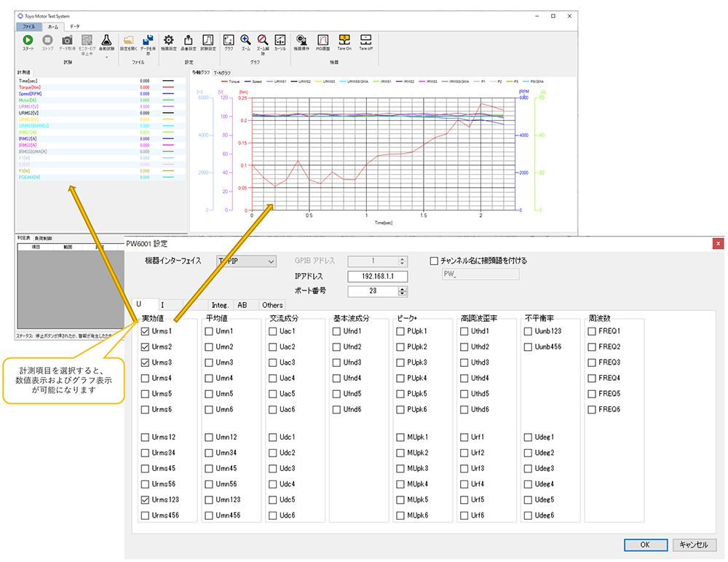Screen dimensions: 728x562
Task: Click the データ取得 camera icon
Action: (x=67, y=41)
